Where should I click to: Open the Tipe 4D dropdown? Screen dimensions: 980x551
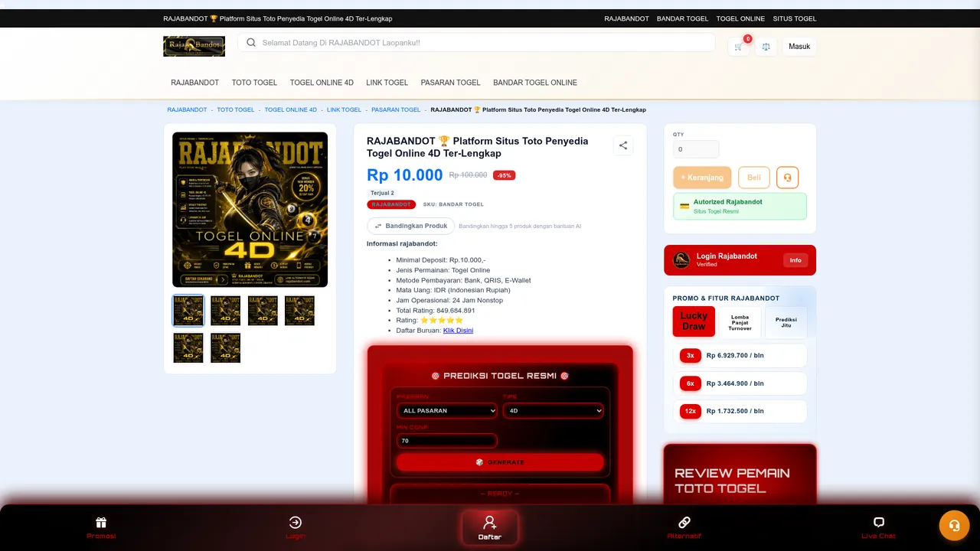click(x=553, y=411)
